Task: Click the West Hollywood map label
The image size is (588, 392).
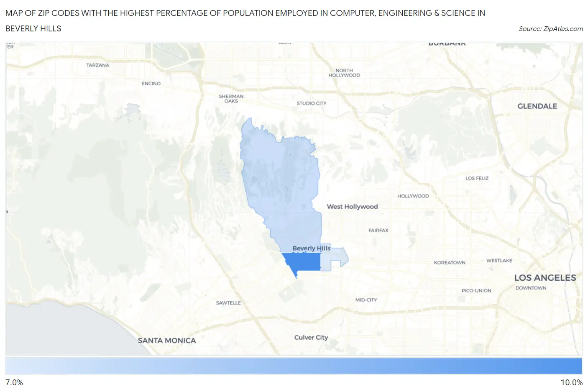Action: pyautogui.click(x=352, y=207)
